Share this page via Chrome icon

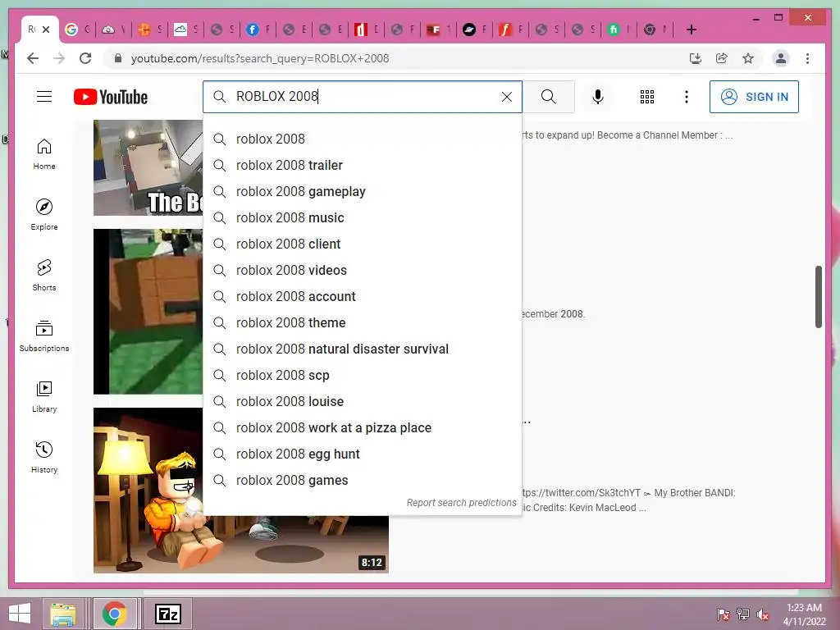[722, 58]
